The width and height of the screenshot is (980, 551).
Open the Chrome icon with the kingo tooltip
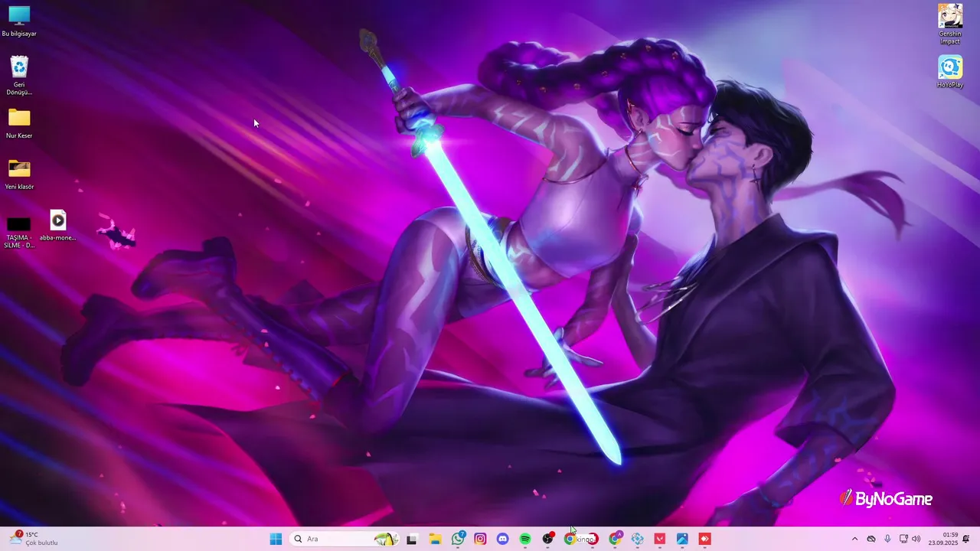pos(570,539)
